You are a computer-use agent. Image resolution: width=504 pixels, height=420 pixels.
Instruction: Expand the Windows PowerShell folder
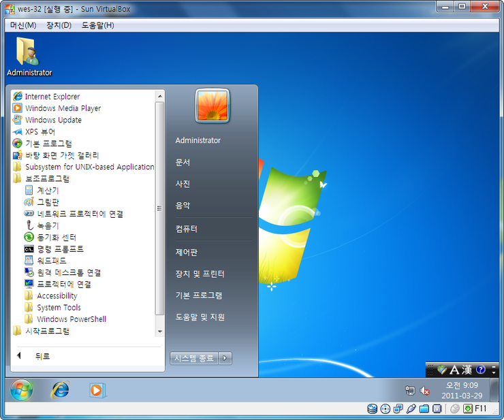pos(71,319)
